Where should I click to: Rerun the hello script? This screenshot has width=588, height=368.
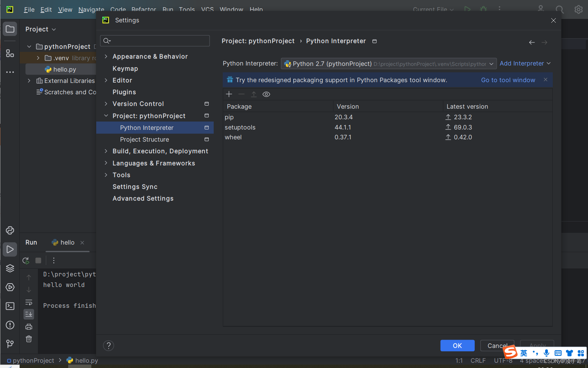26,260
